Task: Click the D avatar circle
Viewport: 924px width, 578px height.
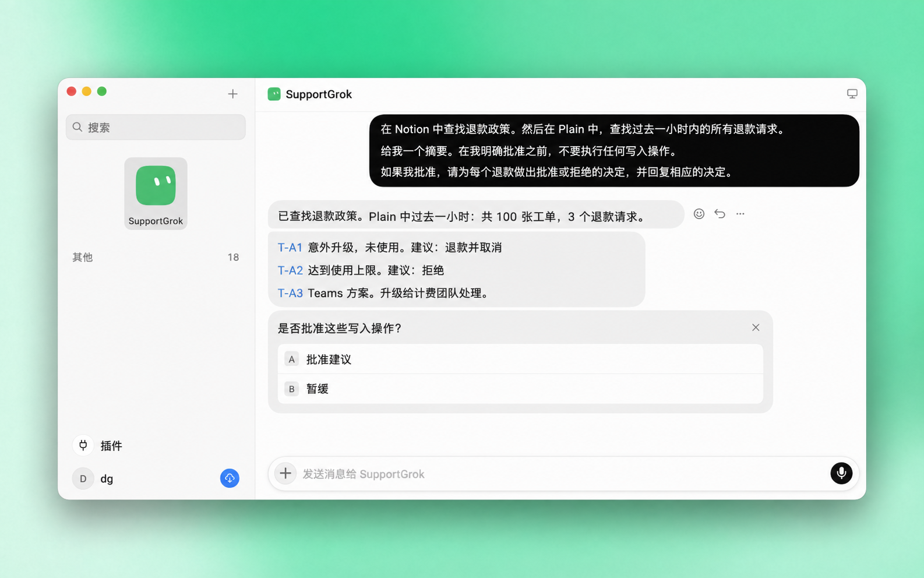Action: (83, 478)
